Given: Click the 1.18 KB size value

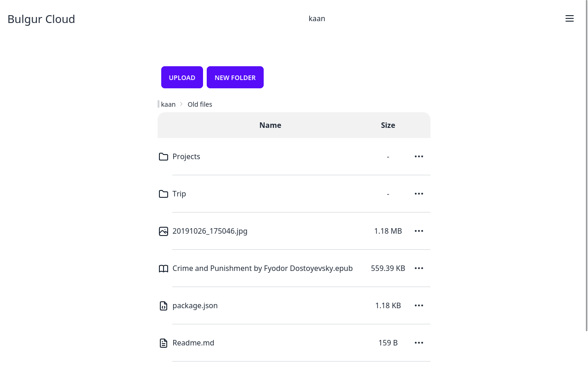Looking at the screenshot, I should pos(388,305).
